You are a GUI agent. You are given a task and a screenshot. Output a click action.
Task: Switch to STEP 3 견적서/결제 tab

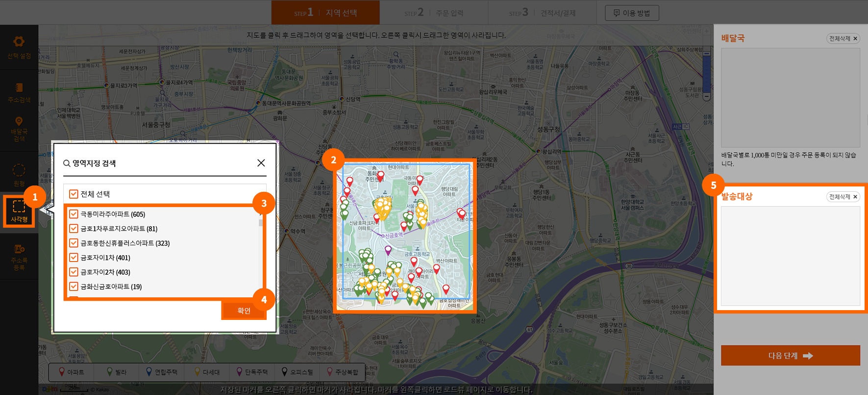point(542,13)
